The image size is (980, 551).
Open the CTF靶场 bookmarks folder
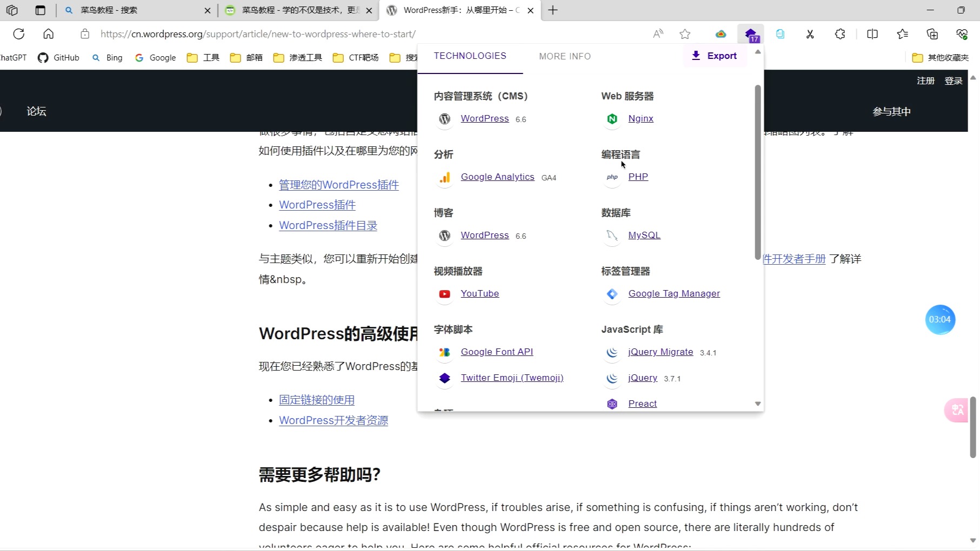point(356,58)
